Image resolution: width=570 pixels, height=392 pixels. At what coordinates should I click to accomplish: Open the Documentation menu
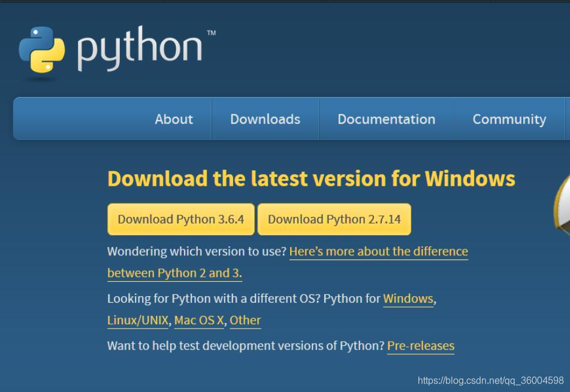click(x=387, y=119)
